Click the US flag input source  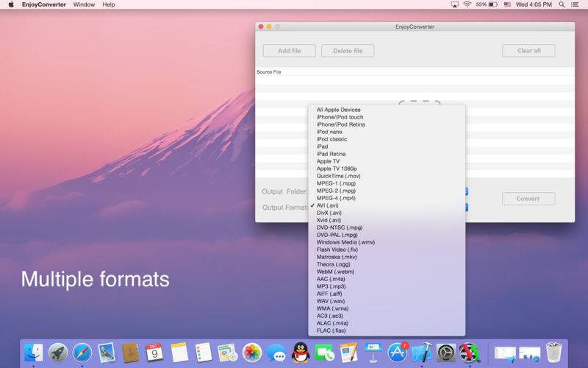pyautogui.click(x=507, y=4)
